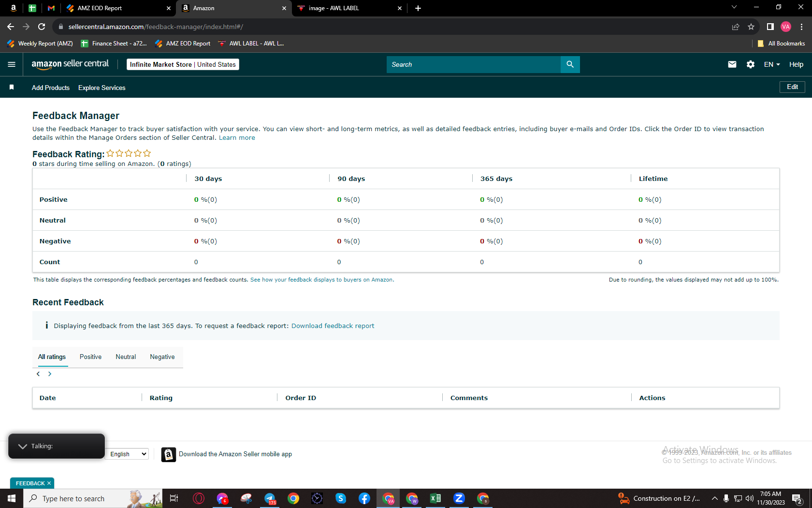The image size is (812, 508).
Task: Open the Learn more link
Action: [x=237, y=138]
